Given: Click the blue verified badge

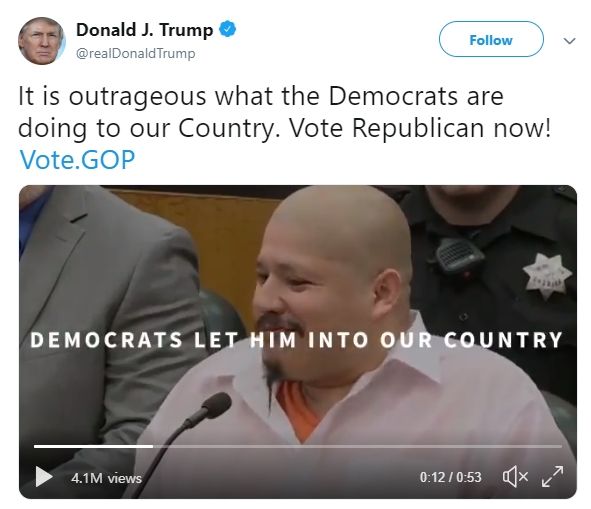Looking at the screenshot, I should [x=228, y=29].
